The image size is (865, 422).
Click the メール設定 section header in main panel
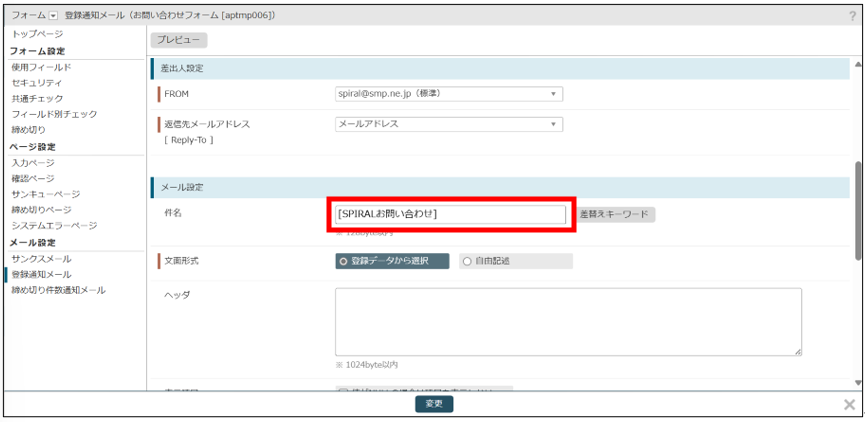(500, 188)
